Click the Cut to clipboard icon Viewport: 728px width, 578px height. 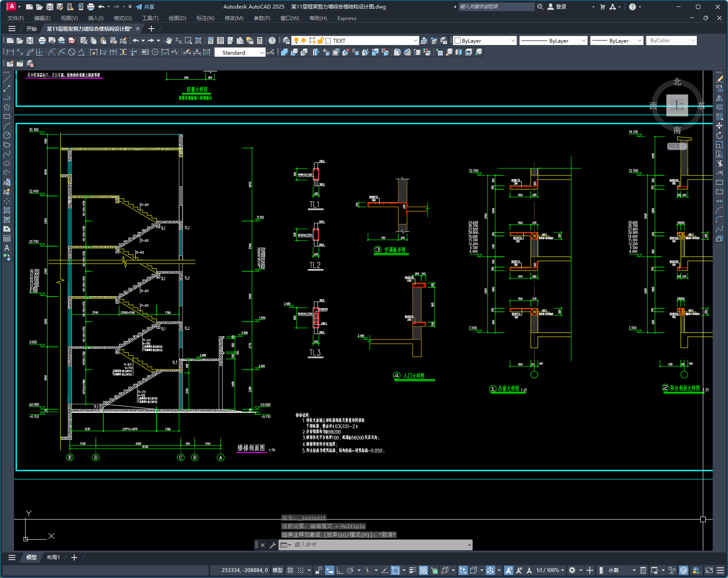[84, 41]
